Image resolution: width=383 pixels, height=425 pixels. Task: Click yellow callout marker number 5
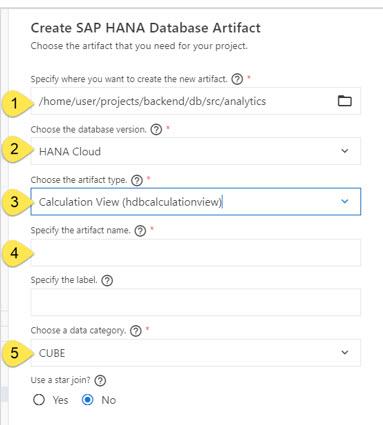point(17,353)
